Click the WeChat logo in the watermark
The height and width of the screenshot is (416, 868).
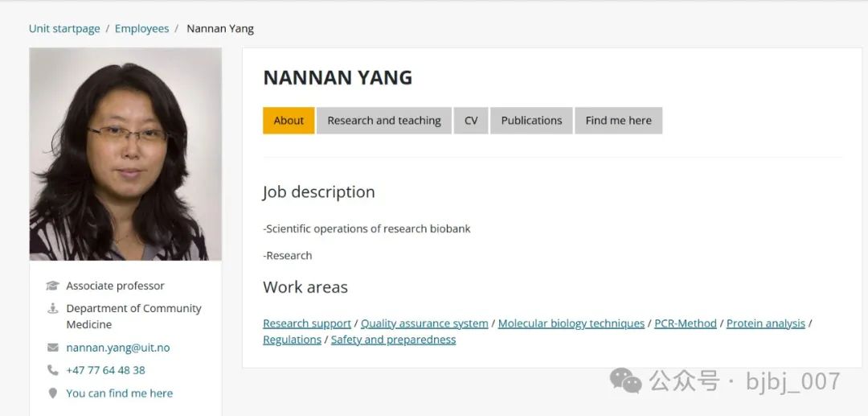625,381
